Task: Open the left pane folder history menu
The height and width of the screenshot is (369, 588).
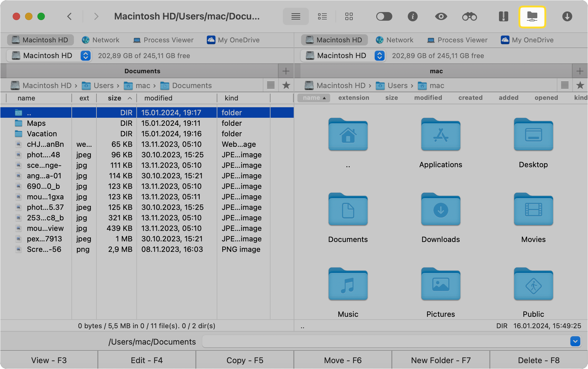Action: (271, 85)
